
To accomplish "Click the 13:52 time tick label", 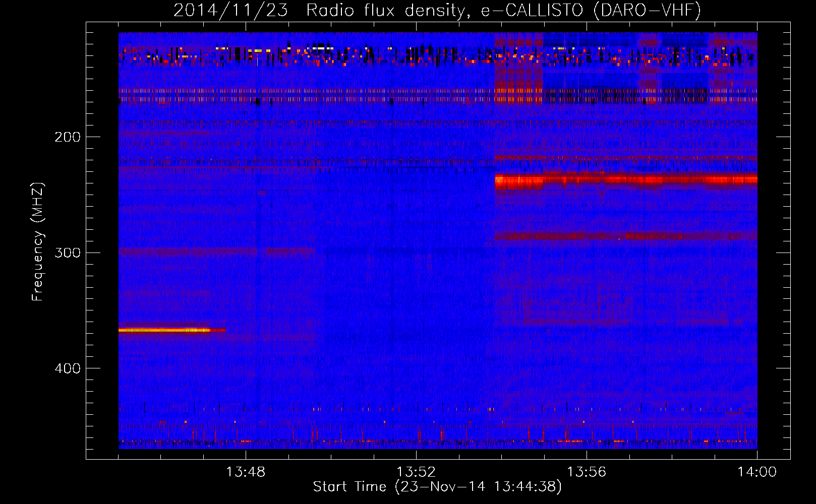I will pos(416,472).
